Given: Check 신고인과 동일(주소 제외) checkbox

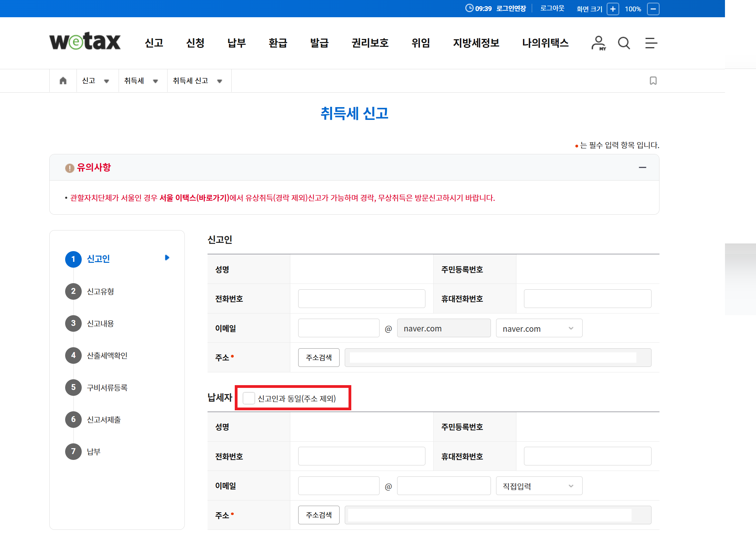Looking at the screenshot, I should 249,398.
